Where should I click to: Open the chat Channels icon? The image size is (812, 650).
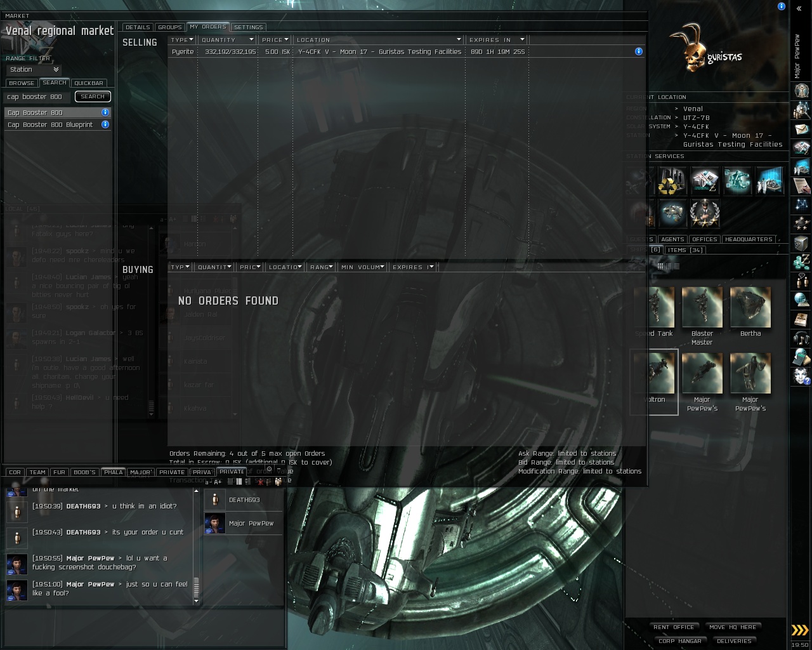(801, 281)
